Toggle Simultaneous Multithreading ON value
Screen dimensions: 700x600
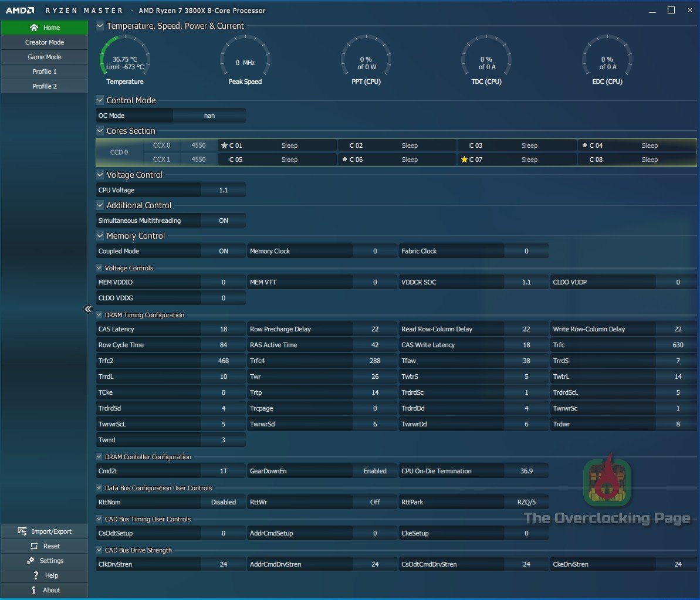224,221
